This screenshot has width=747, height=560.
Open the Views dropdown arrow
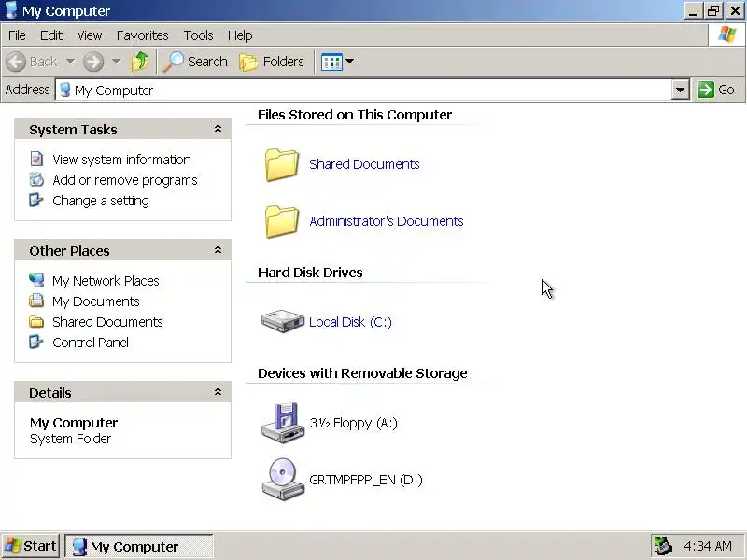pyautogui.click(x=349, y=61)
